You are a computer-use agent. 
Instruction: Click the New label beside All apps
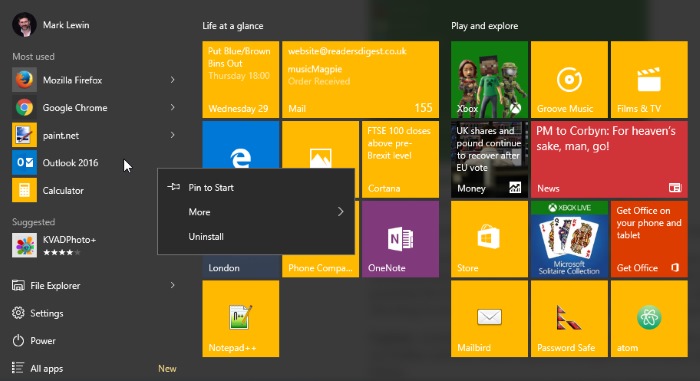pyautogui.click(x=167, y=368)
